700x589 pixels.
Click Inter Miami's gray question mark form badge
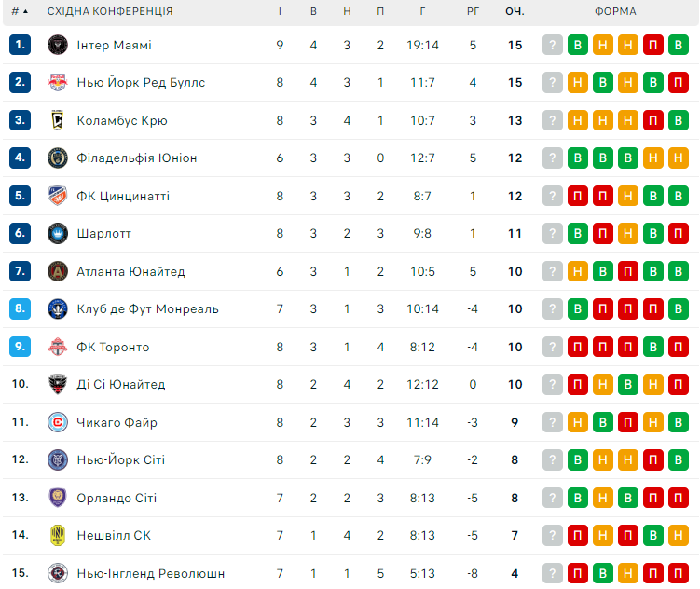(x=554, y=45)
